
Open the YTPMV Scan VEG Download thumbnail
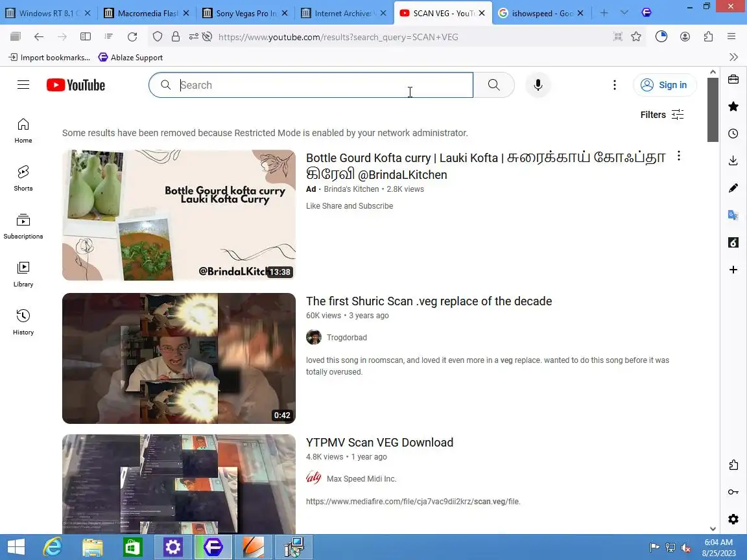pos(179,484)
